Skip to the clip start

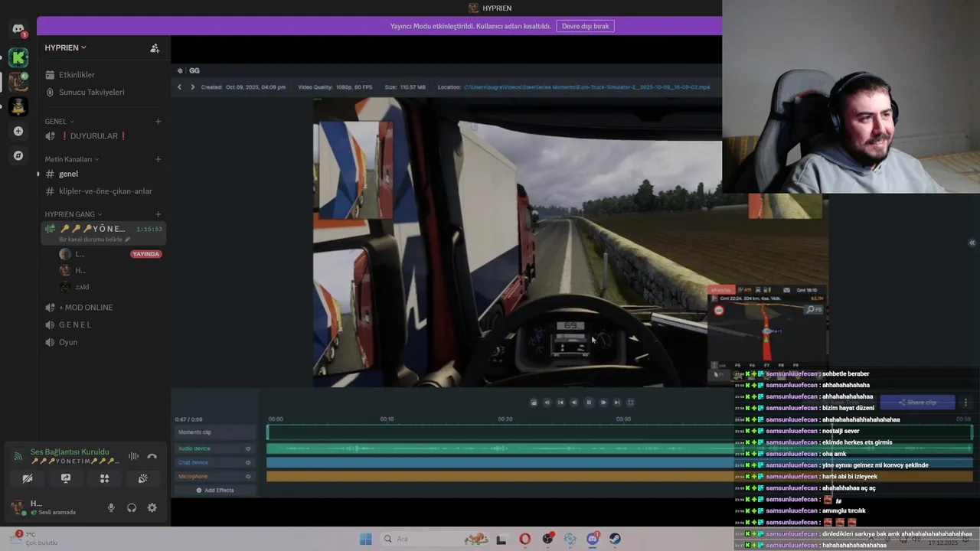(x=560, y=403)
